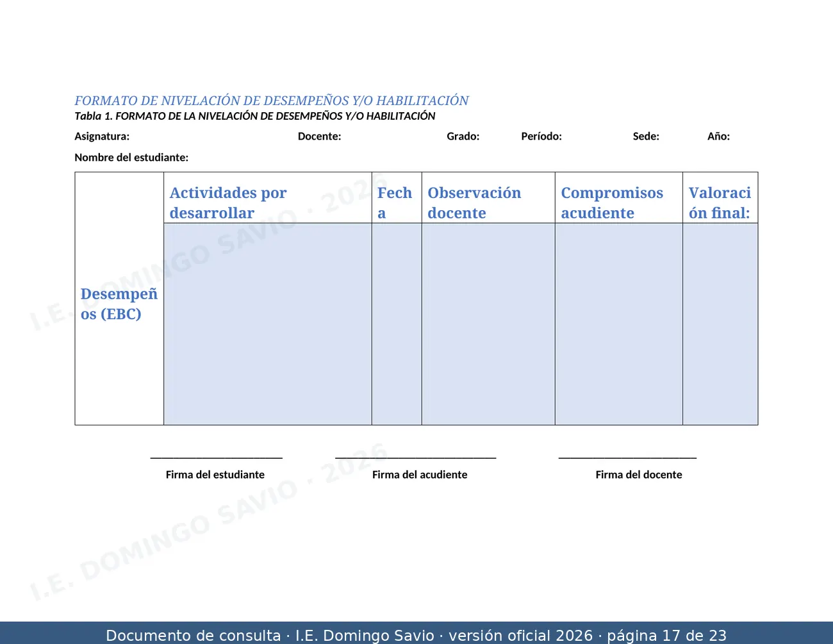Select the "Valoración final:" column header

point(720,198)
